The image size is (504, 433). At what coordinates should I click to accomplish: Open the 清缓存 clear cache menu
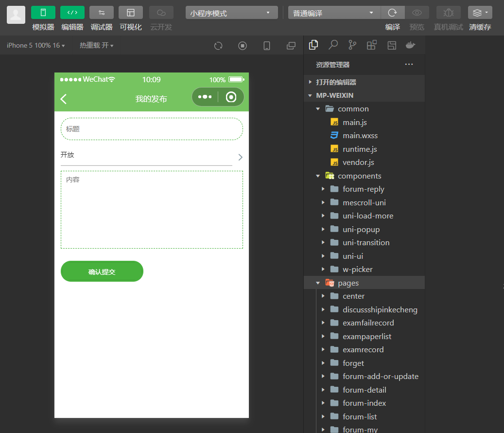[x=480, y=13]
